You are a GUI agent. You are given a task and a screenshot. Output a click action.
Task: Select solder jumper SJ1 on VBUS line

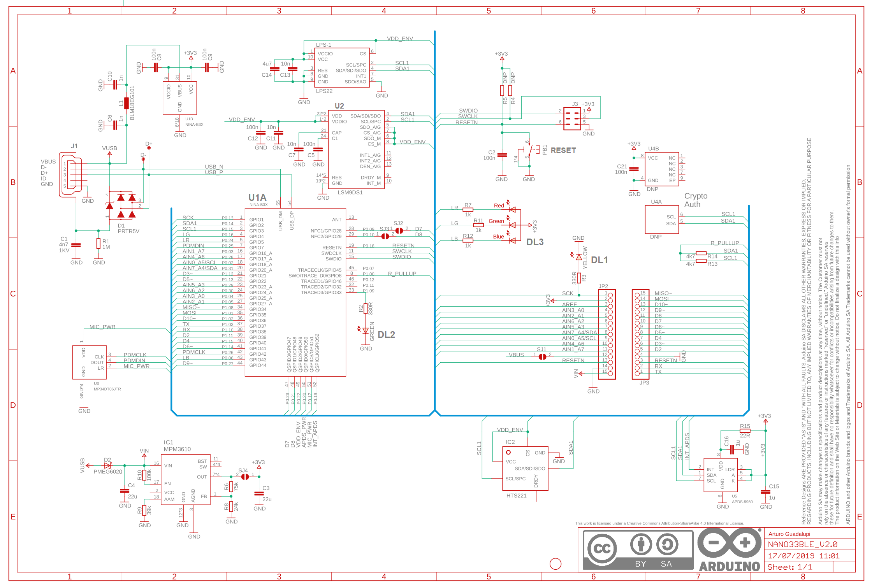pyautogui.click(x=542, y=356)
